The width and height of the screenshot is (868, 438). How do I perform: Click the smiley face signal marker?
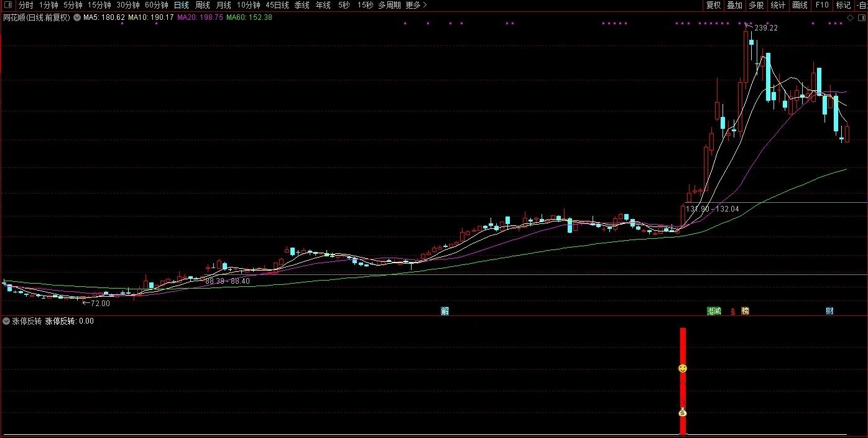(x=683, y=368)
